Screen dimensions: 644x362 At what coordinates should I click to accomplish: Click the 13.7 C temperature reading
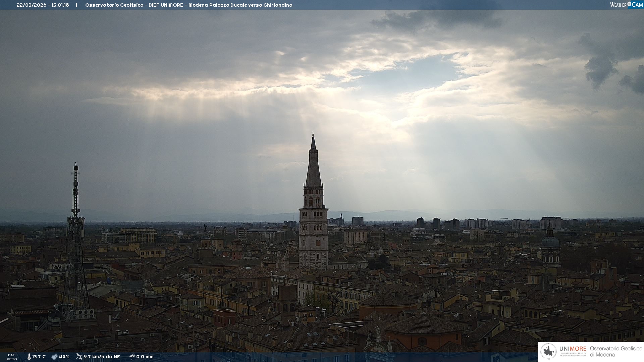pyautogui.click(x=39, y=357)
